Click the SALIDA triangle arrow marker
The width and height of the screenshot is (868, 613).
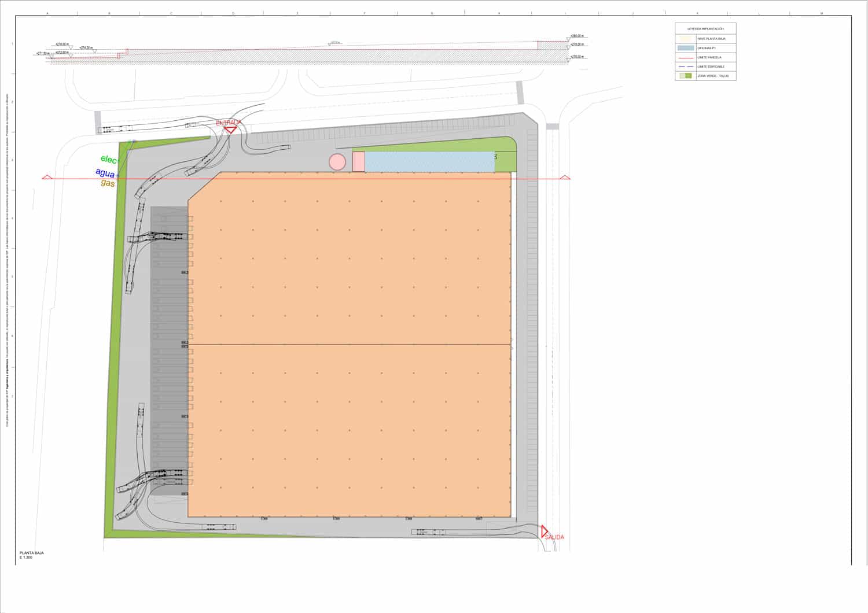pos(544,531)
